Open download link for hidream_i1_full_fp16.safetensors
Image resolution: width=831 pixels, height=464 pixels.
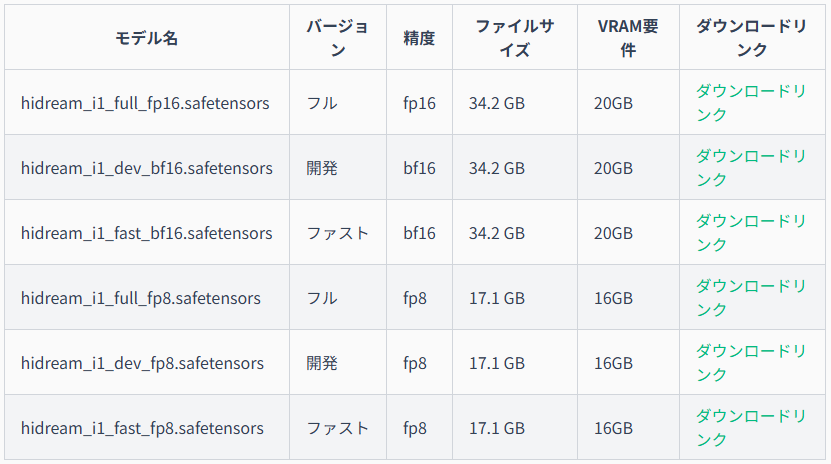[750, 103]
